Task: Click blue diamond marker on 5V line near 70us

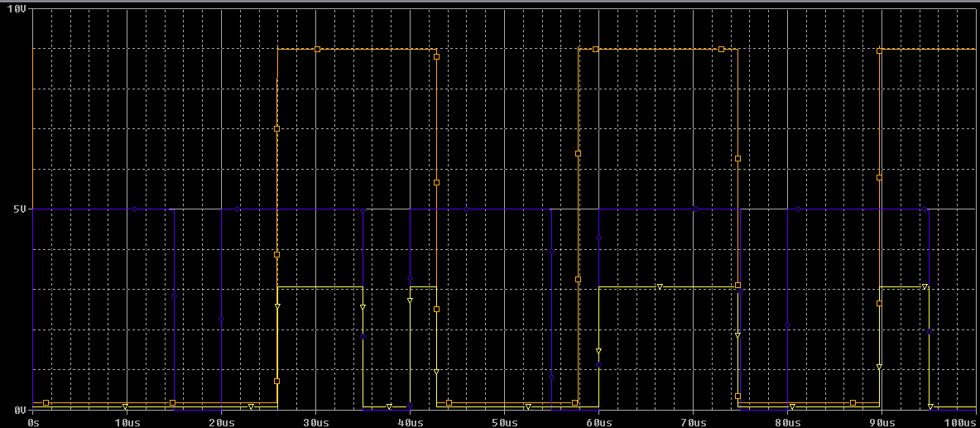Action: pyautogui.click(x=695, y=209)
